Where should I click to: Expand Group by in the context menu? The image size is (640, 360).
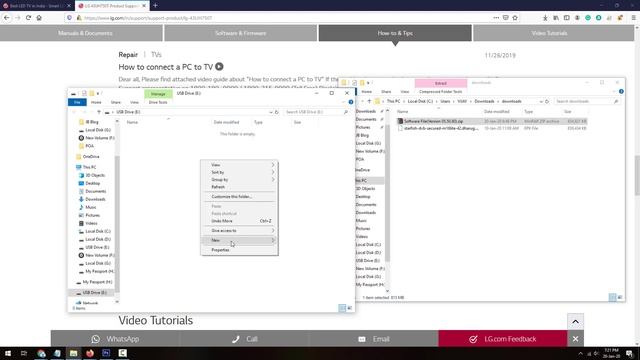(x=240, y=180)
